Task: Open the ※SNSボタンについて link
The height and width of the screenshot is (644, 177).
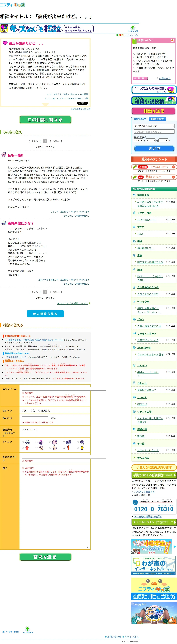Action: coord(81,109)
